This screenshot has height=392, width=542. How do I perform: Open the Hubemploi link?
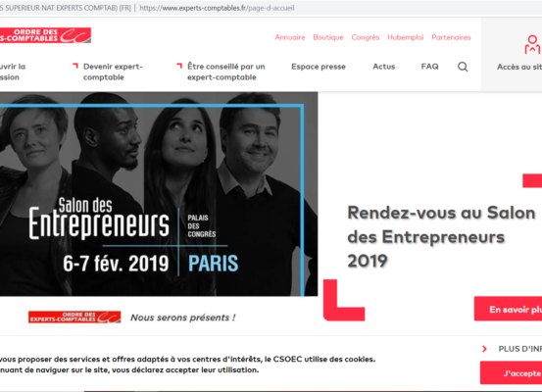[x=406, y=37]
